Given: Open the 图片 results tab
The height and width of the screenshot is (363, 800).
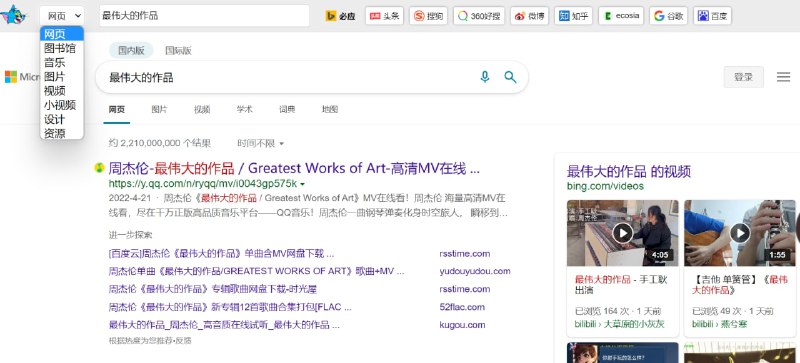Looking at the screenshot, I should point(159,109).
